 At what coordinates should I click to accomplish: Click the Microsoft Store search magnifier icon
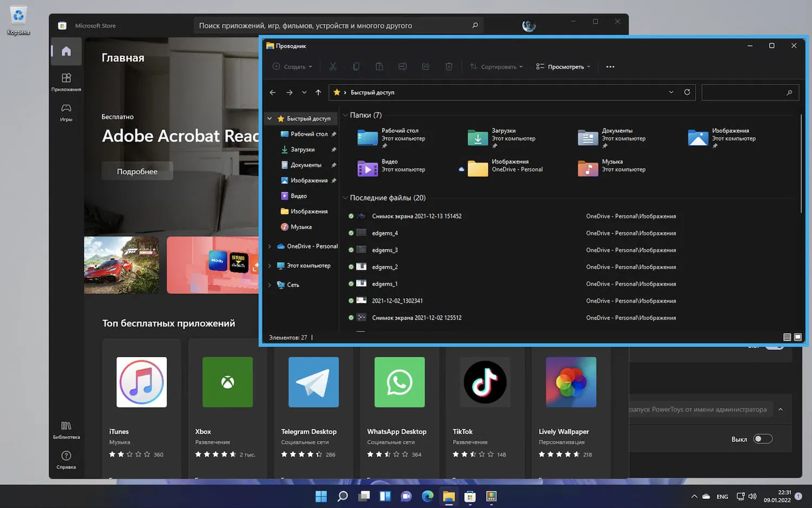tap(475, 25)
